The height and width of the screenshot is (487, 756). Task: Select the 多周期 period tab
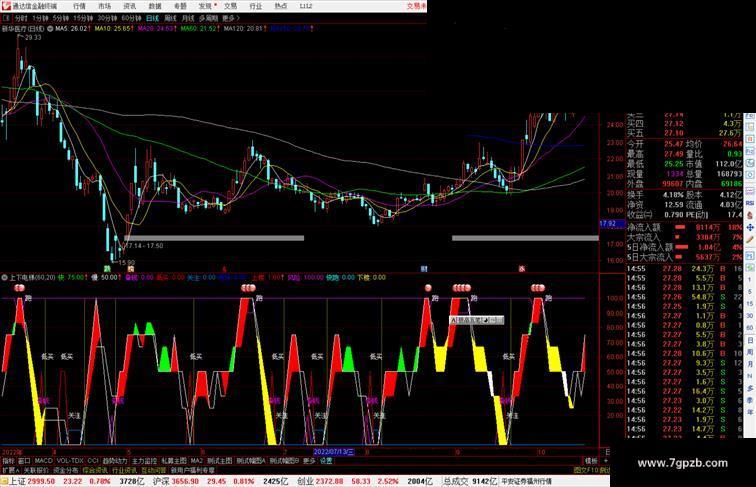click(x=208, y=18)
